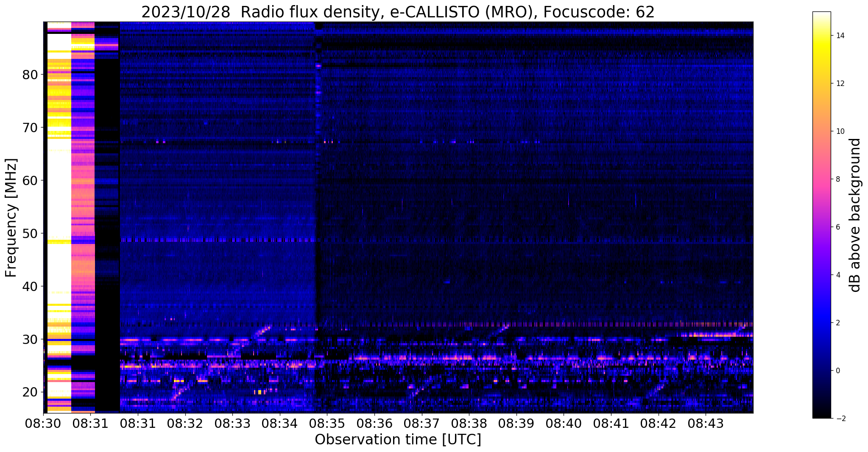Select the 08:41 time tick label
The image size is (868, 452).
click(x=611, y=424)
